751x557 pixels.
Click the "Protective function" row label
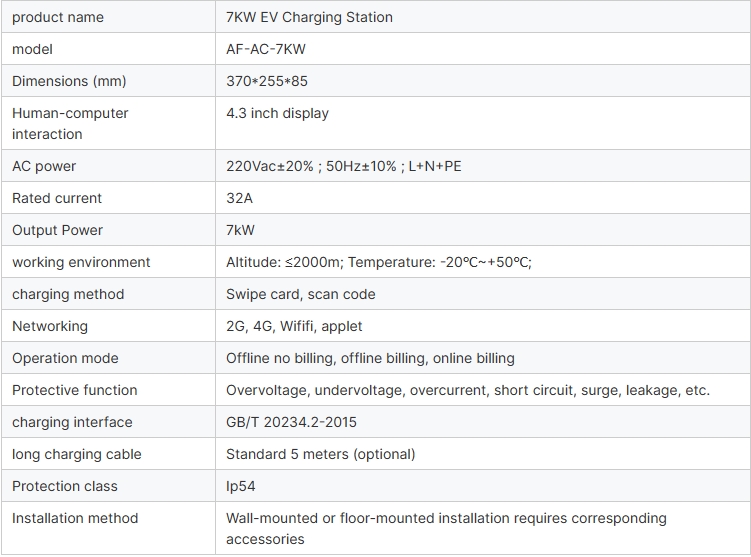point(75,390)
